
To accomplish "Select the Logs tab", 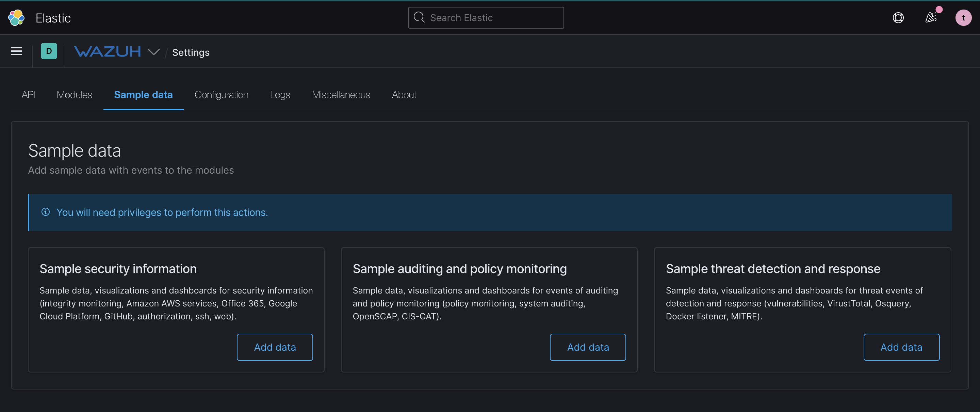I will tap(280, 95).
